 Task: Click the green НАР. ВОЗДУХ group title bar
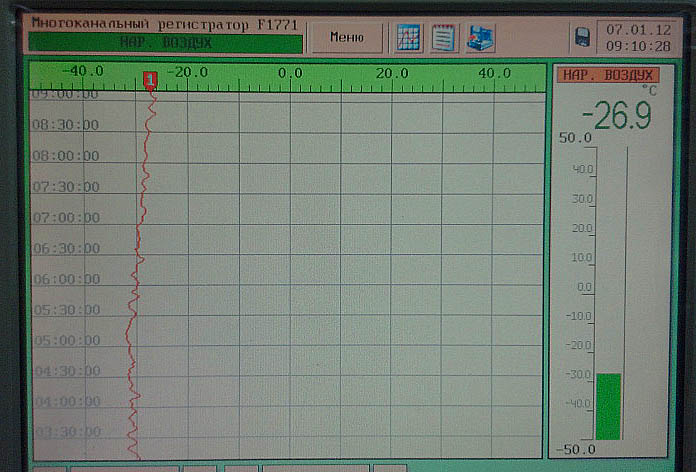[165, 44]
